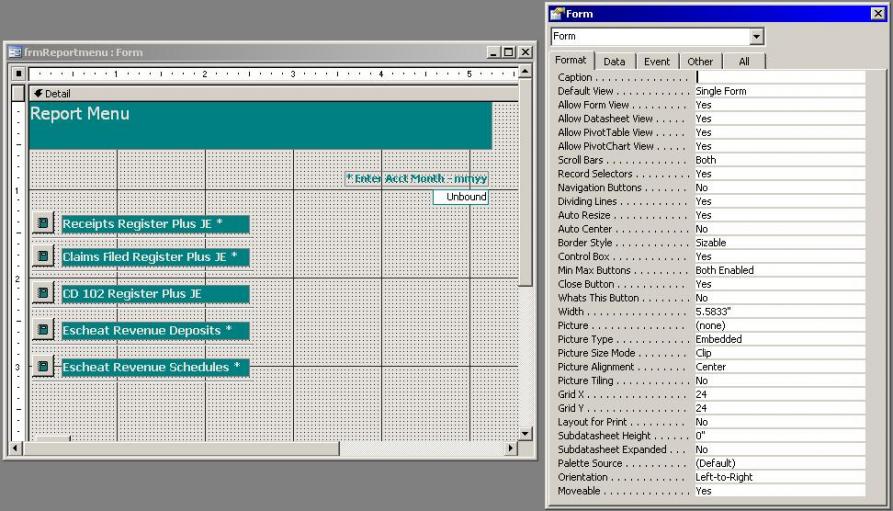
Task: Click the Picture Alignment value Center
Action: point(780,367)
